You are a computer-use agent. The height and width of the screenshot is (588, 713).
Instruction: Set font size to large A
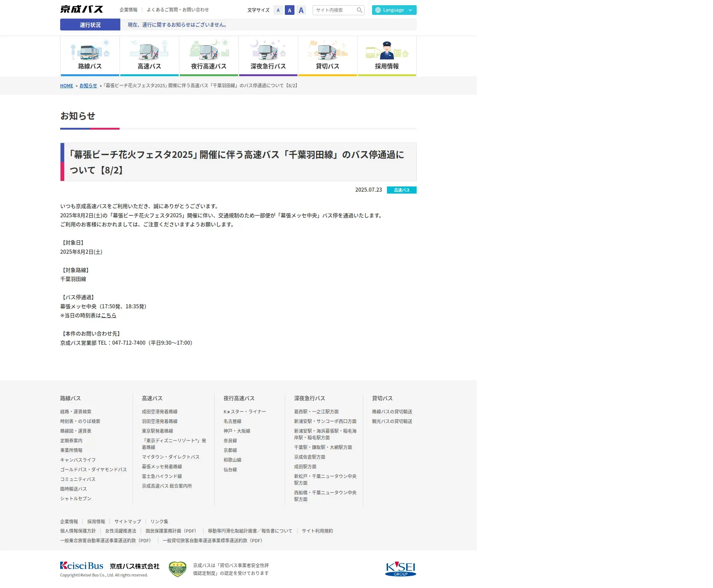[x=301, y=10]
